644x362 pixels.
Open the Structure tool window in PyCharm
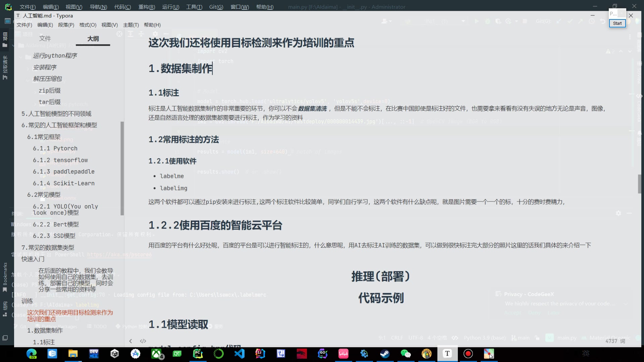coord(5,309)
